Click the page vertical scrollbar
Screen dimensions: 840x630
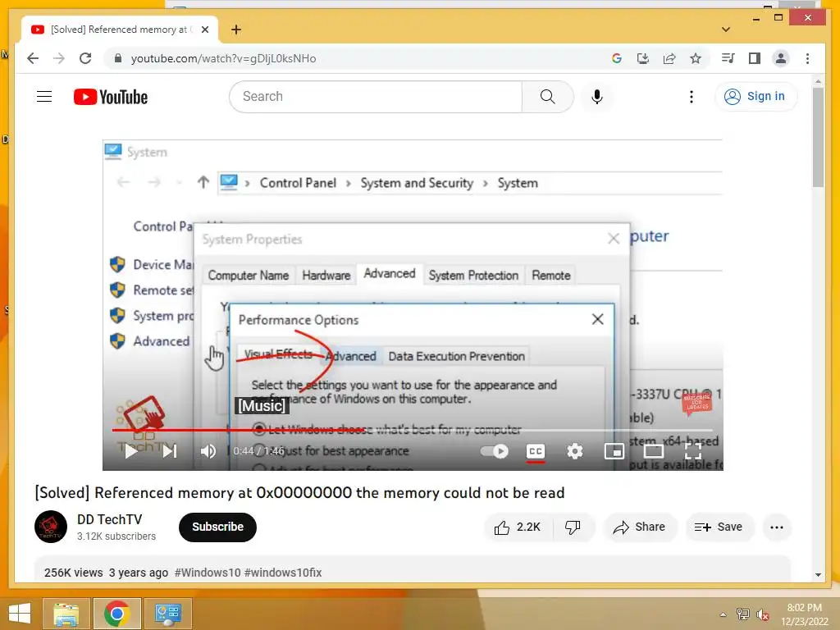[818, 138]
